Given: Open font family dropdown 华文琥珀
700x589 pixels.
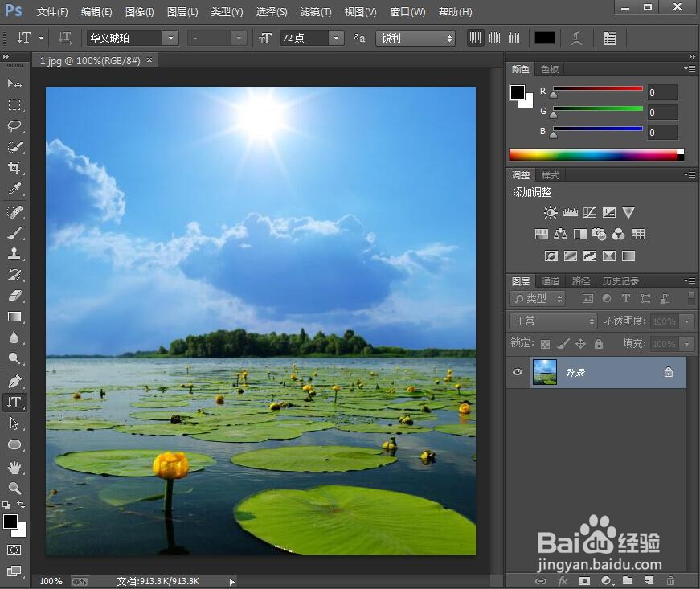Looking at the screenshot, I should click(x=170, y=39).
